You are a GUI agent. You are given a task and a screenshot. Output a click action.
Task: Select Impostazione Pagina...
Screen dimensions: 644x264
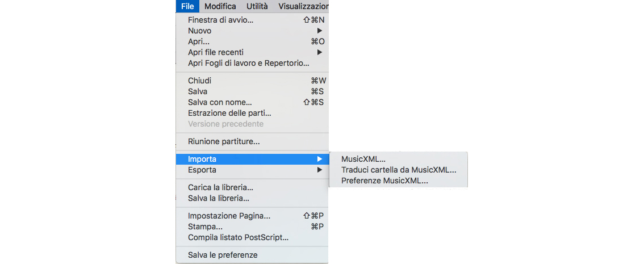[x=229, y=216]
